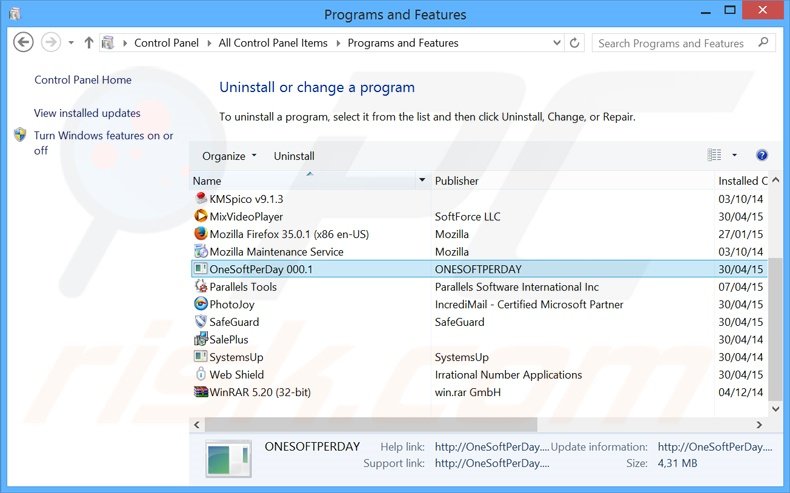Click the search magnifier icon
The width and height of the screenshot is (790, 493).
[763, 43]
